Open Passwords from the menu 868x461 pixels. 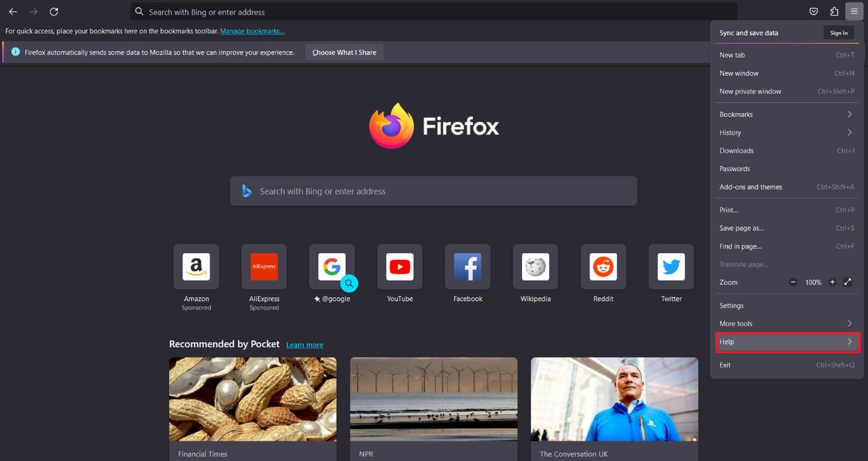787,169
